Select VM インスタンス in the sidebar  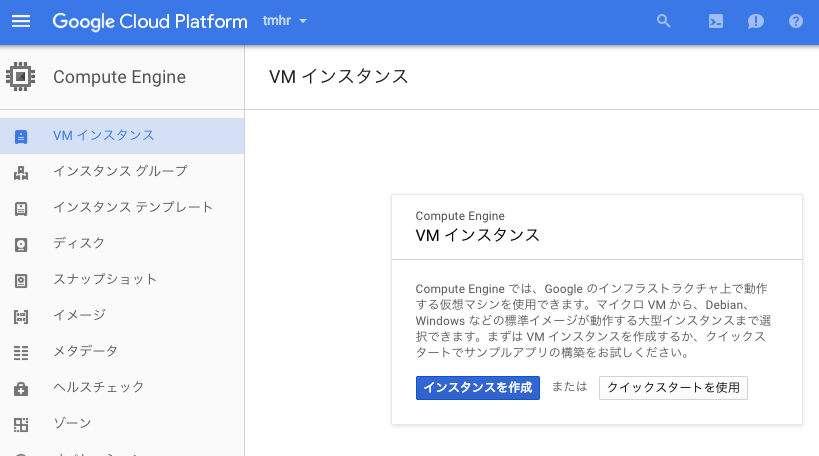[x=104, y=136]
